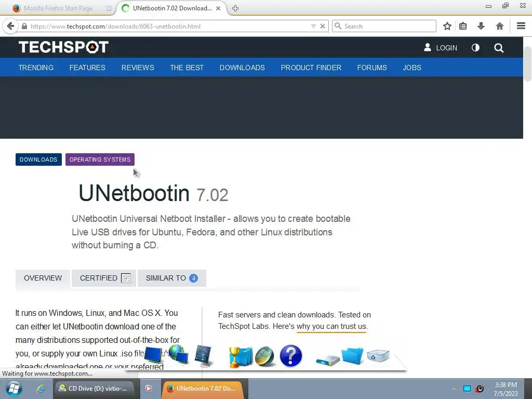Select the CERTIFIED tab
Viewport: 532px width, 399px height.
point(104,278)
